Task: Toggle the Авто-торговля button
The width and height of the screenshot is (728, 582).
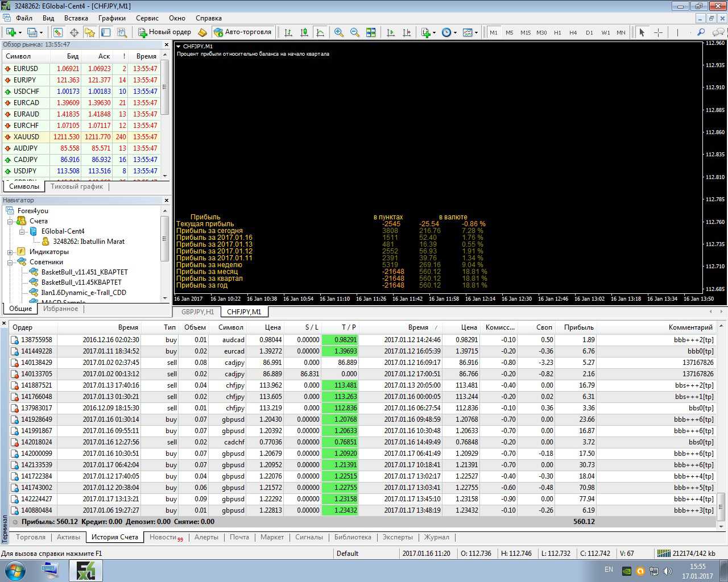Action: pyautogui.click(x=243, y=32)
